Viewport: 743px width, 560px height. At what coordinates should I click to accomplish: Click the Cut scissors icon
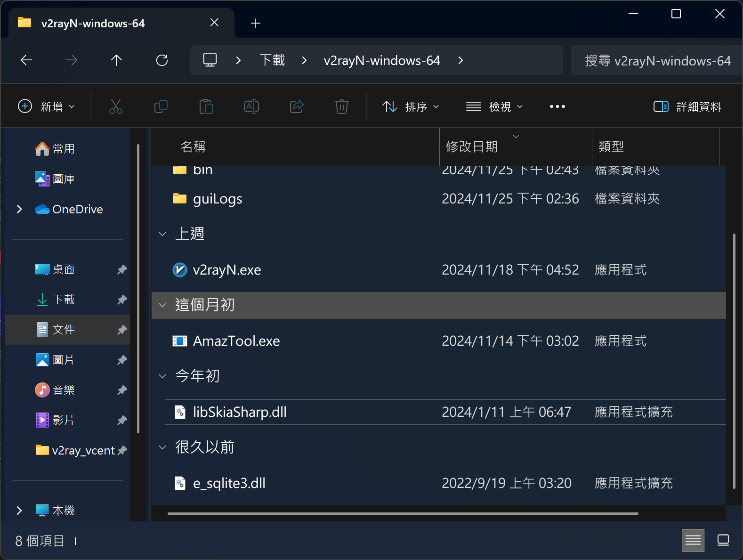116,106
